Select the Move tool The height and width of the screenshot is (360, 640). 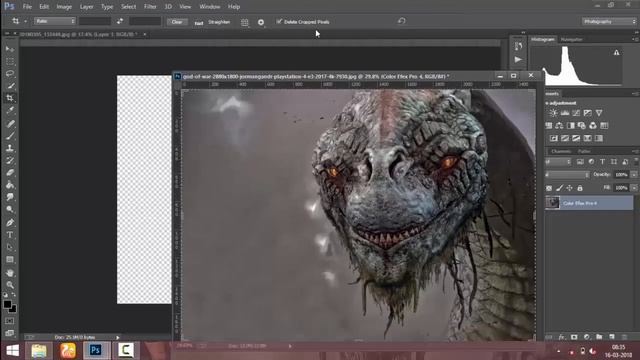click(10, 49)
